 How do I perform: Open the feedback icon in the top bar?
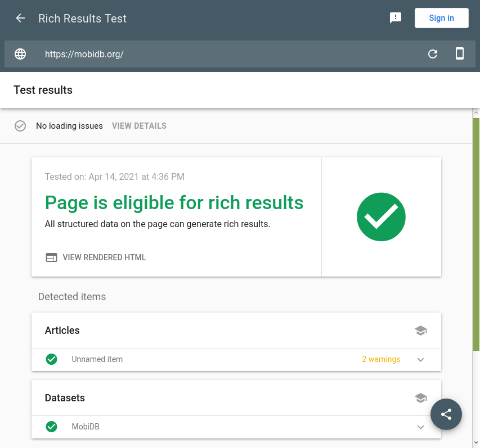pyautogui.click(x=396, y=17)
